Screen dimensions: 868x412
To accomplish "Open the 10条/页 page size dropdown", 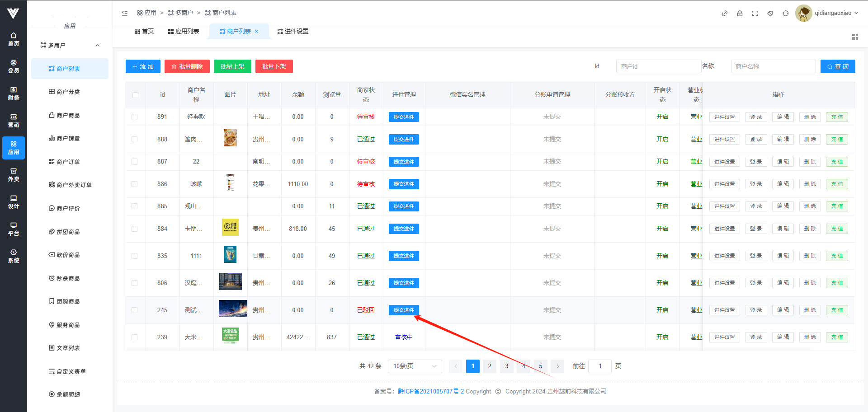I will point(415,366).
